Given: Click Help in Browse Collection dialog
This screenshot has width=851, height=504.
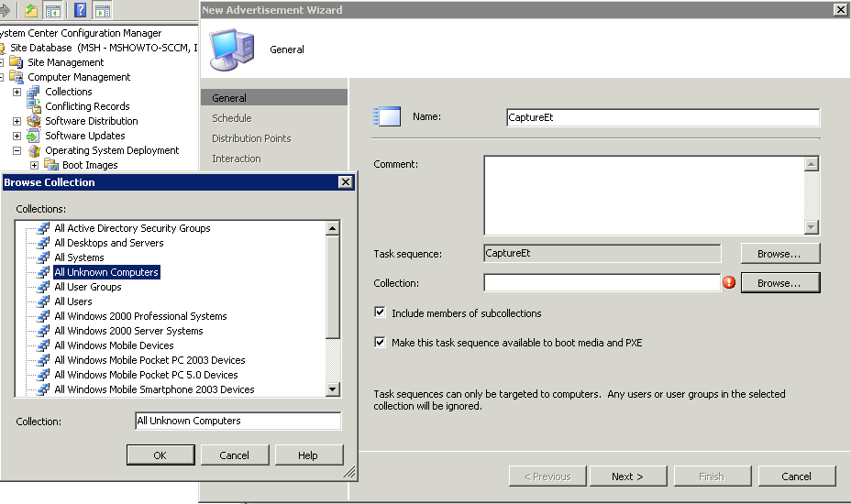Looking at the screenshot, I should (x=308, y=455).
